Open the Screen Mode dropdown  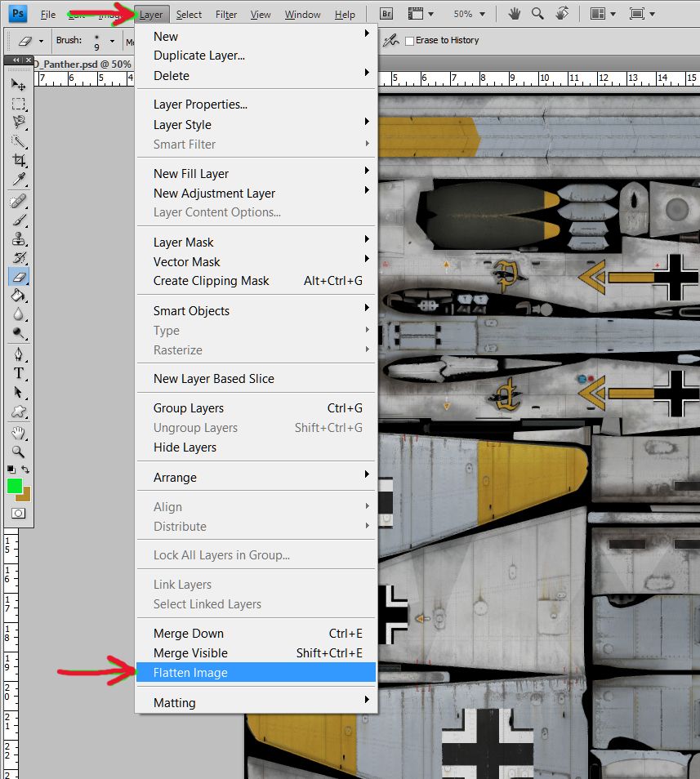pyautogui.click(x=642, y=14)
